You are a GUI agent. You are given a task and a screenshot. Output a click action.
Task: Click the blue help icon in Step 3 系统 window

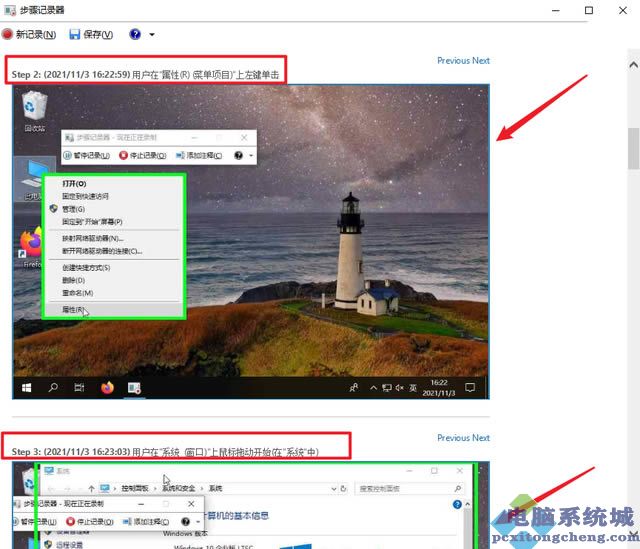457,505
